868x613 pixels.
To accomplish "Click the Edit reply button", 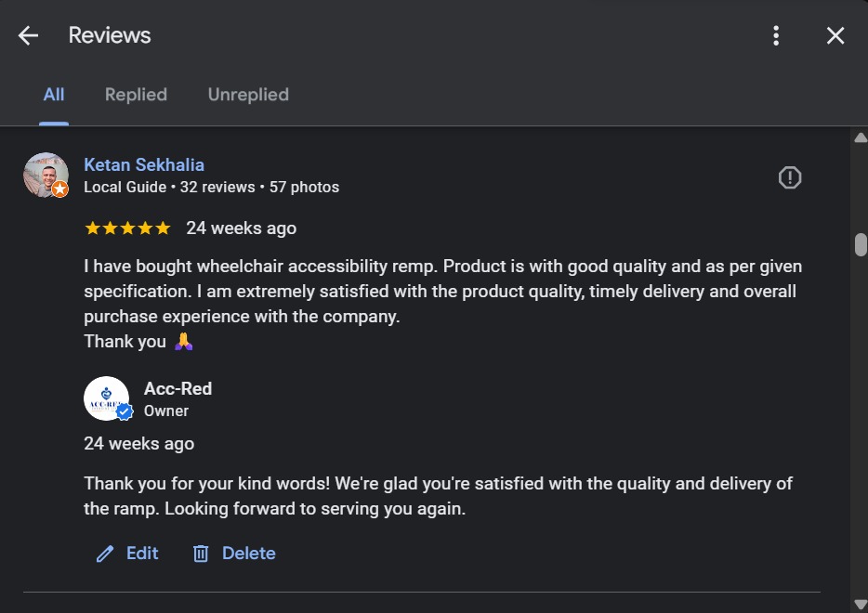I will point(141,554).
